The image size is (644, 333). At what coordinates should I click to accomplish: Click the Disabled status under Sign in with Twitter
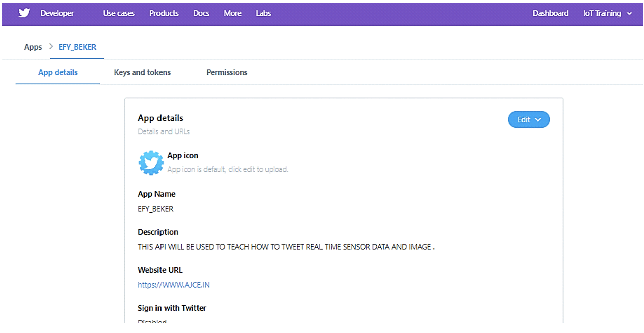(151, 321)
